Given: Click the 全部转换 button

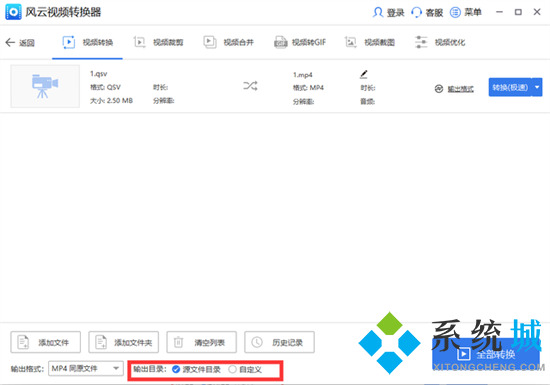Looking at the screenshot, I should coord(486,354).
